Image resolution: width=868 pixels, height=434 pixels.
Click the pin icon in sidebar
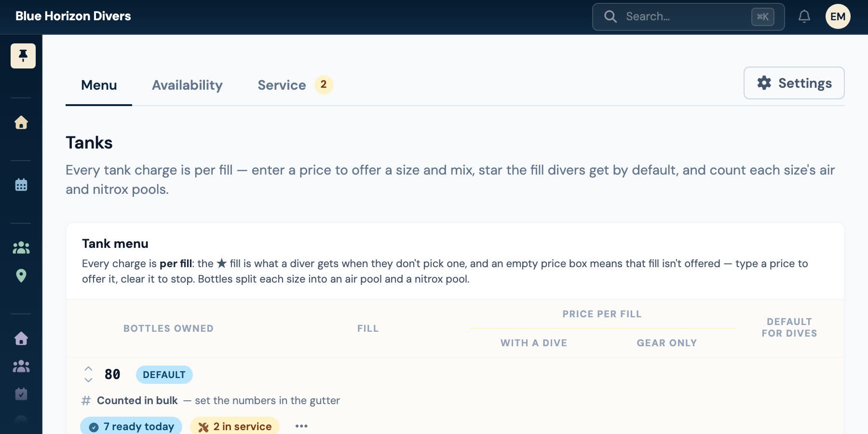point(23,56)
